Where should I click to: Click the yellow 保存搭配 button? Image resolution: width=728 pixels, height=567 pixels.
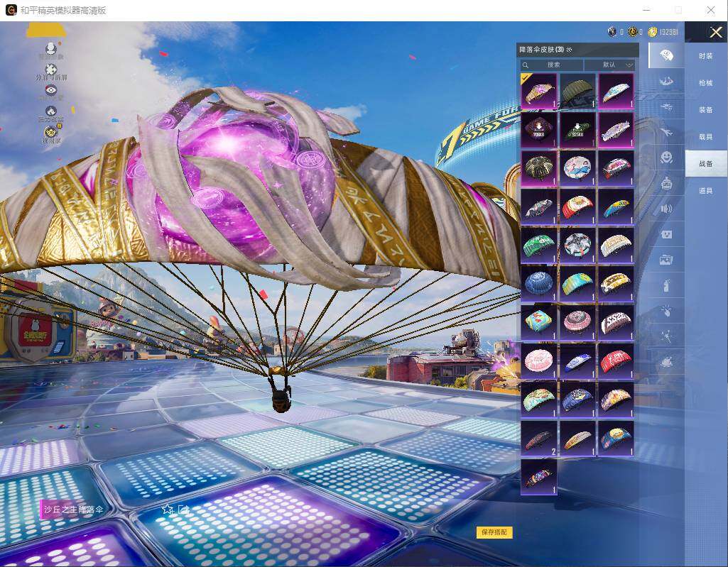(494, 532)
